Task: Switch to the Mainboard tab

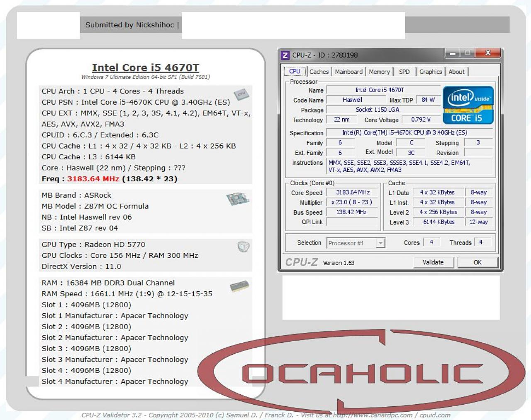Action: coord(349,72)
